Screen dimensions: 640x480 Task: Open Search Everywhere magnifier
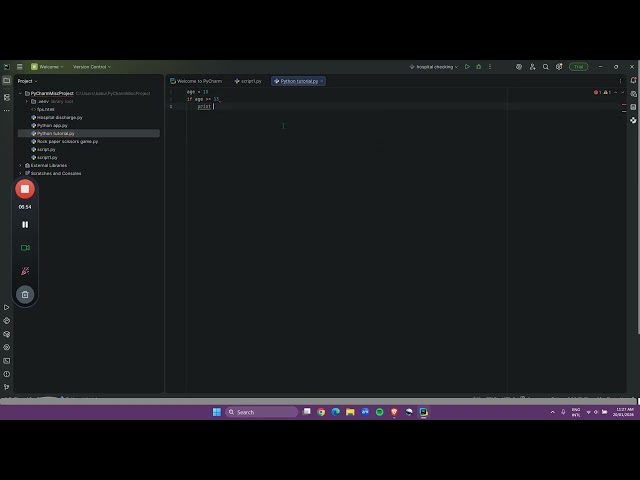pyautogui.click(x=545, y=67)
